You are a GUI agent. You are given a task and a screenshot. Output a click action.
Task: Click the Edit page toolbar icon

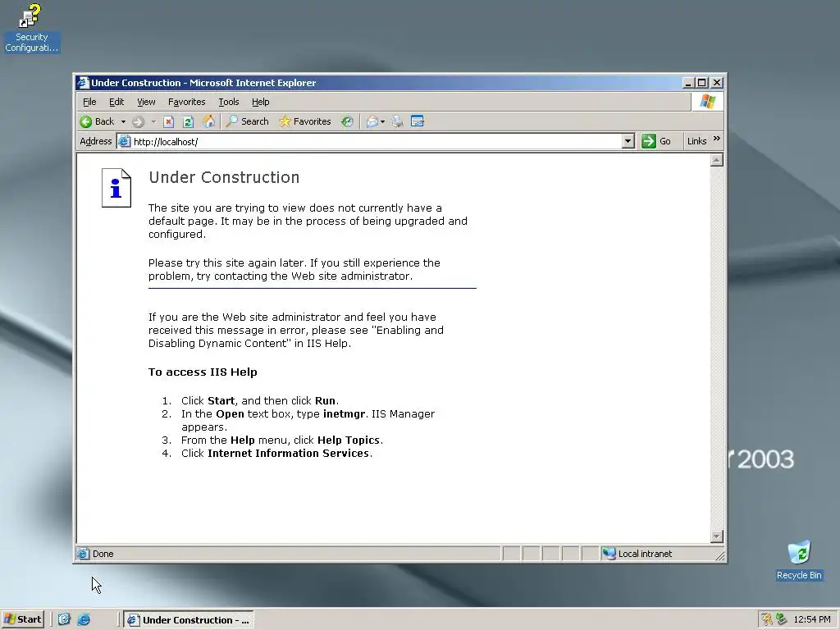click(418, 121)
